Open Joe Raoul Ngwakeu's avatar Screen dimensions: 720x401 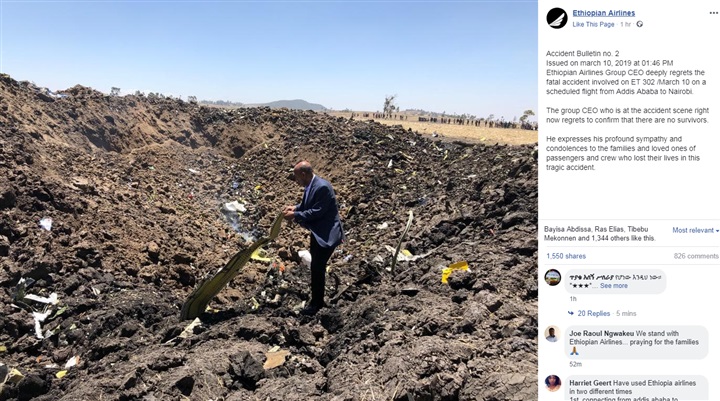(552, 334)
